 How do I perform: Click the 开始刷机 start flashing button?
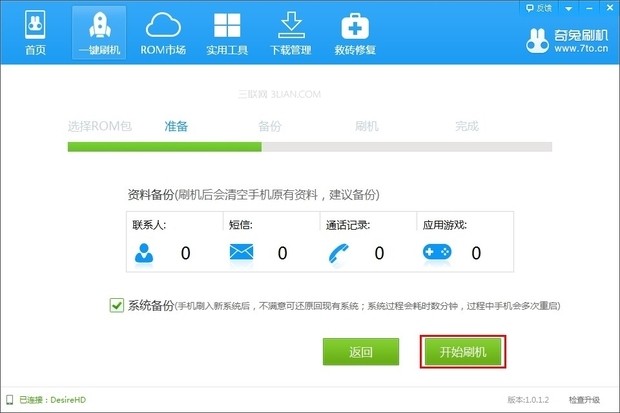(463, 352)
